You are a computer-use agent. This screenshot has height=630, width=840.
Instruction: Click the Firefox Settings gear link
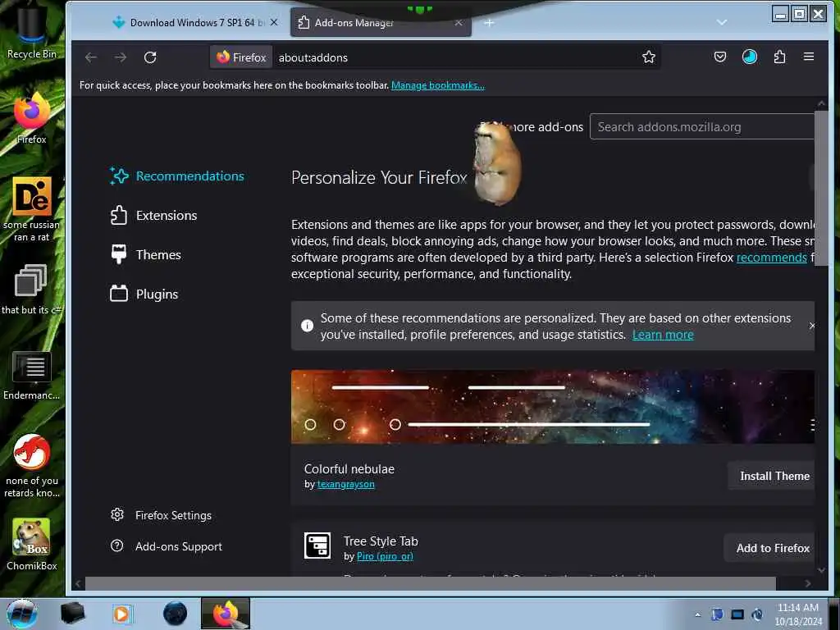pos(161,515)
